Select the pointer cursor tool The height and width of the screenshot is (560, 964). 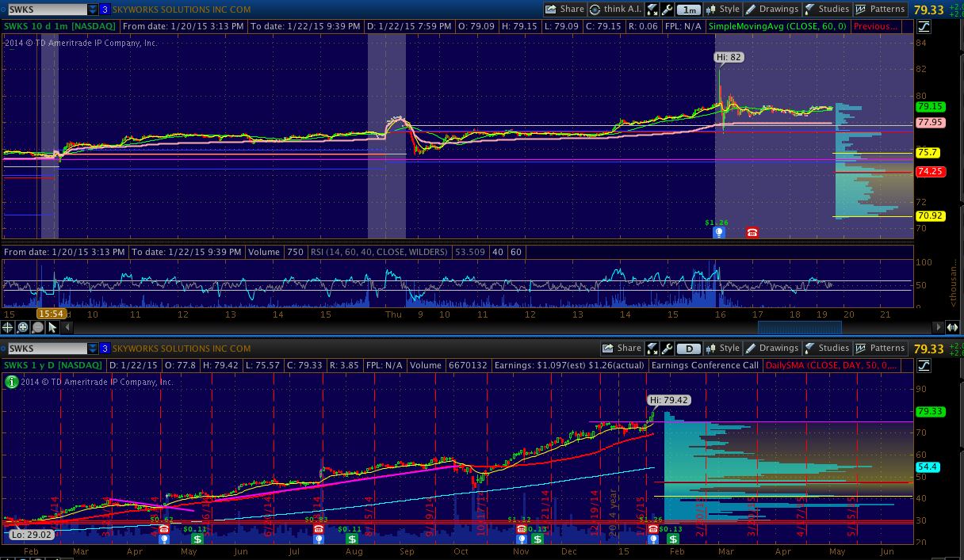(x=53, y=326)
